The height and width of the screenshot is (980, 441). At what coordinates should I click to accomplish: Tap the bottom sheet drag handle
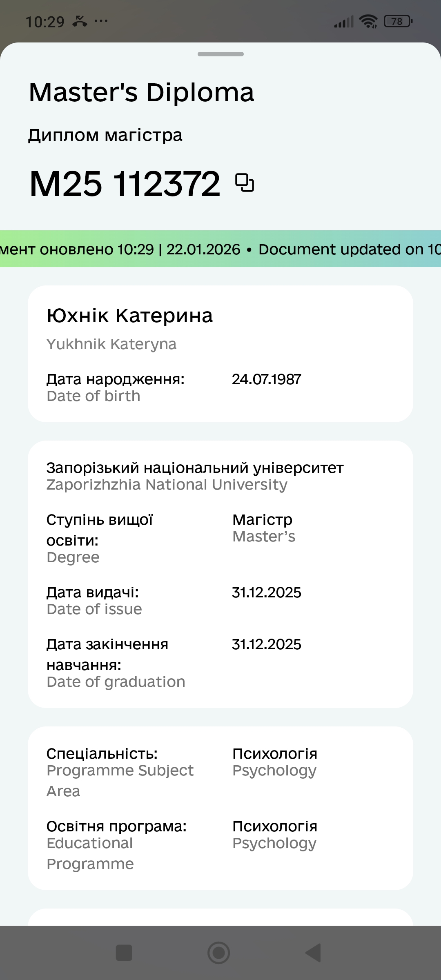pyautogui.click(x=220, y=54)
